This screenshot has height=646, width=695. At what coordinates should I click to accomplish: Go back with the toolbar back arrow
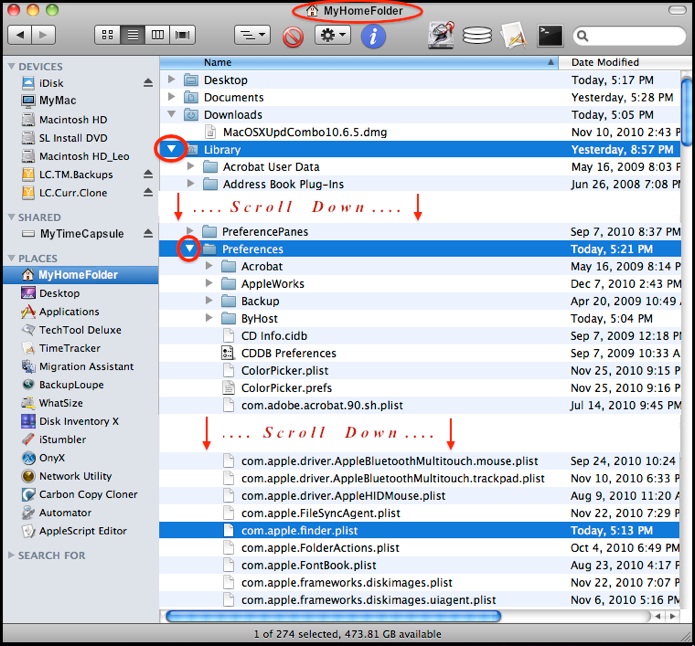tap(20, 35)
